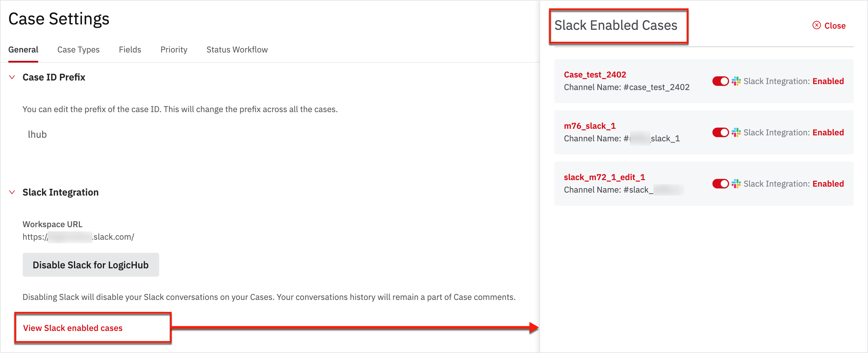Image resolution: width=868 pixels, height=353 pixels.
Task: Click the circled X Close icon
Action: 816,26
